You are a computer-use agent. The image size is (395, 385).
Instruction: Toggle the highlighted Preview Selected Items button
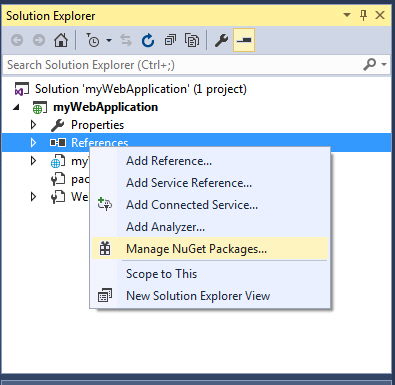pyautogui.click(x=244, y=40)
